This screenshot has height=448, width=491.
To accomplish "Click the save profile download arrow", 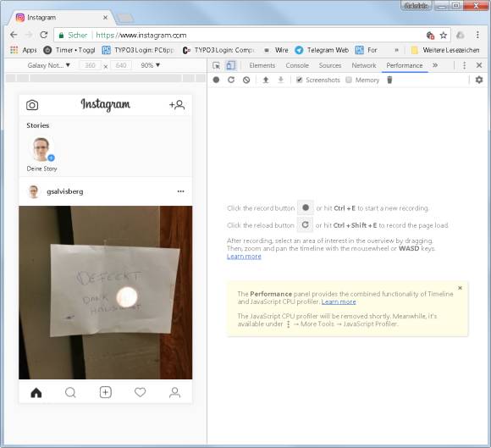I will click(x=281, y=80).
